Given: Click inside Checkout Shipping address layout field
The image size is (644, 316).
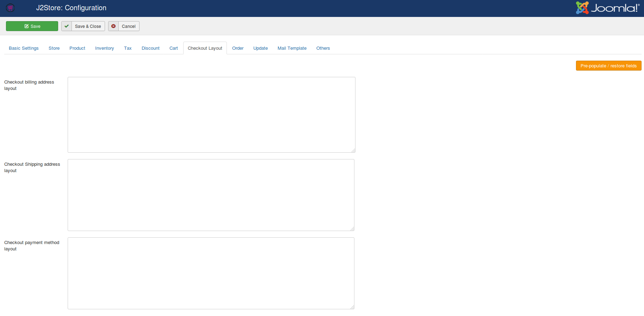Looking at the screenshot, I should tap(211, 195).
